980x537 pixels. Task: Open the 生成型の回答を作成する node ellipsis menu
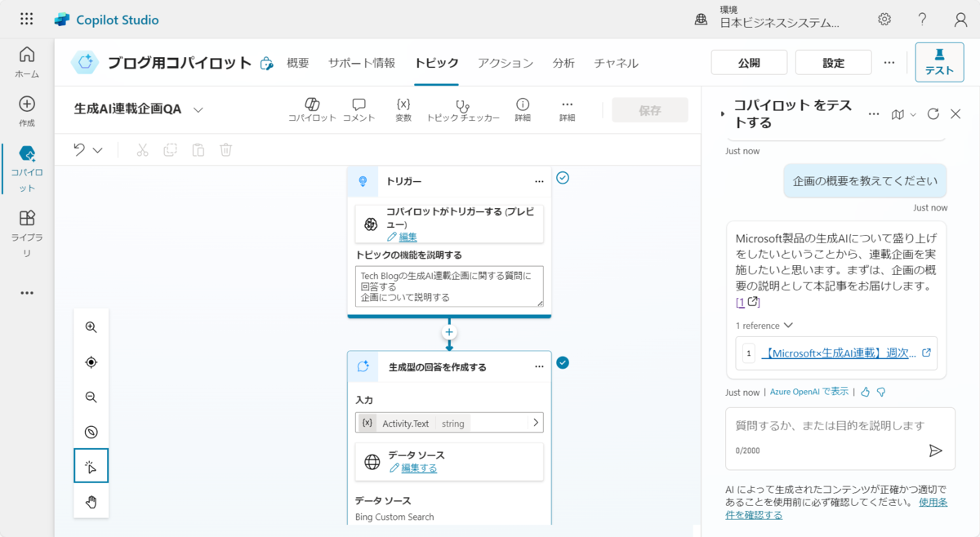tap(538, 366)
